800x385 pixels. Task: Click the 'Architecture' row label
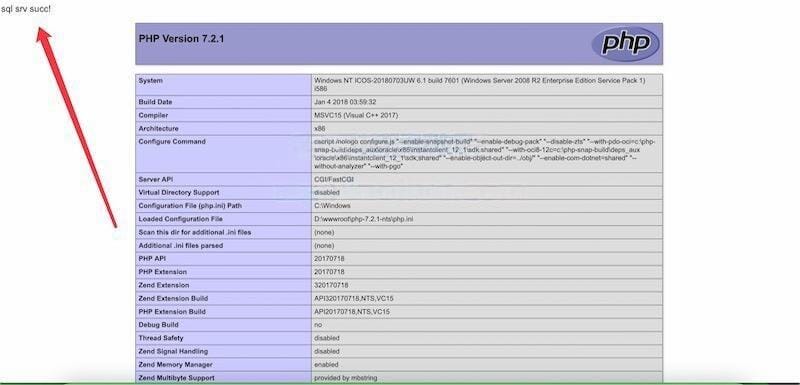coord(159,129)
